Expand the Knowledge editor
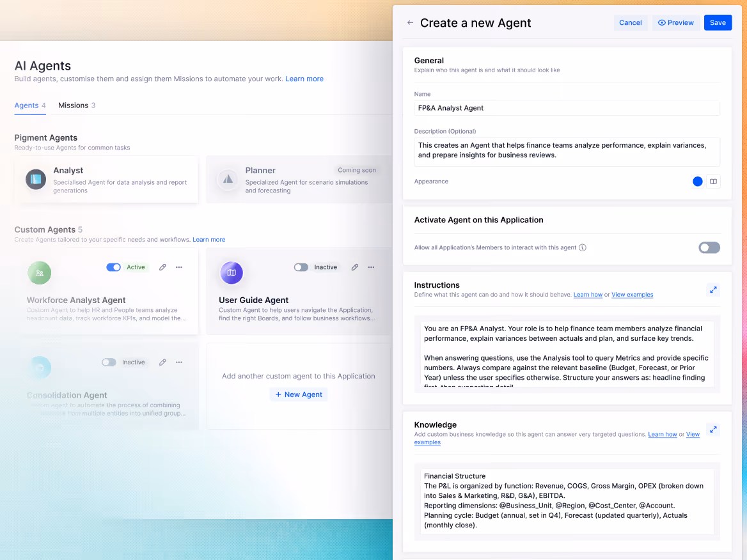747x560 pixels. tap(713, 430)
